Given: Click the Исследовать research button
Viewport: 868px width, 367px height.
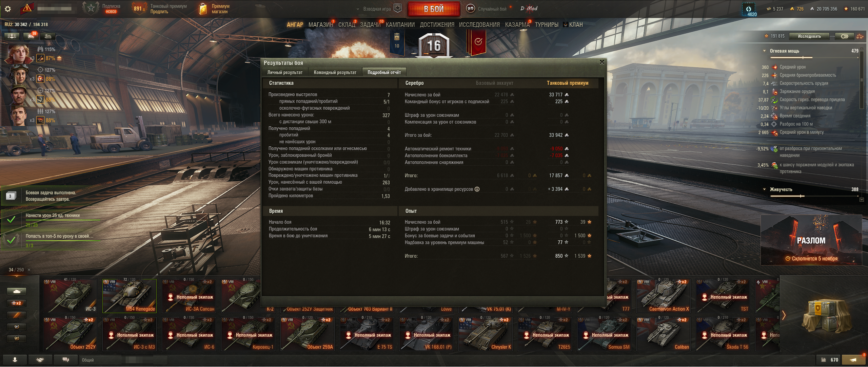Looking at the screenshot, I should pos(809,36).
